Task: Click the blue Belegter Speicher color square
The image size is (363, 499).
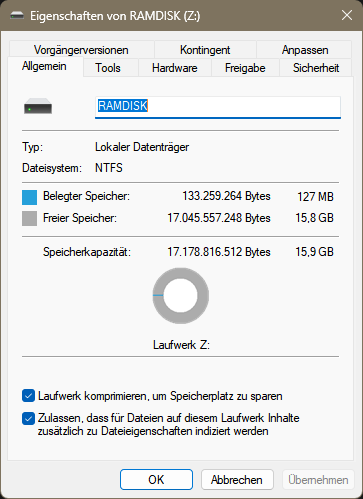Action: [x=29, y=197]
